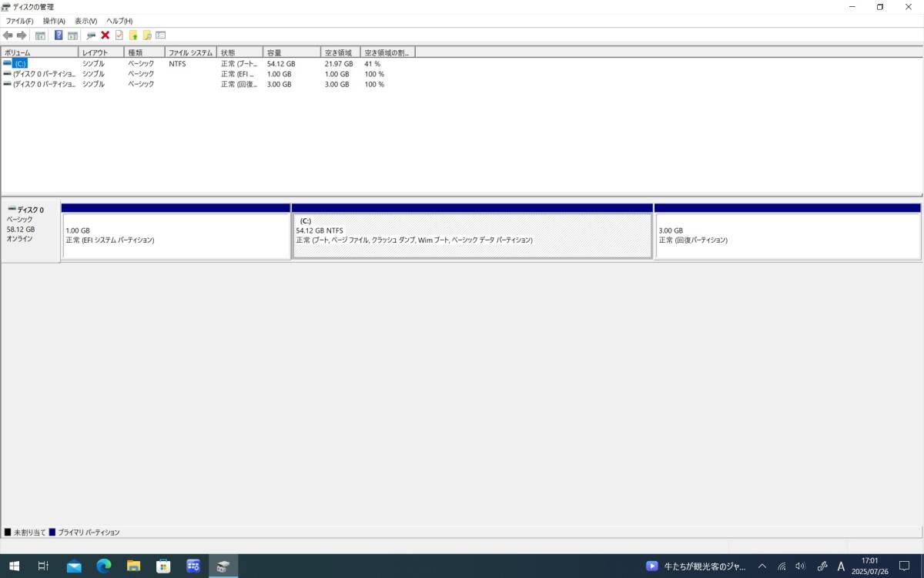Click the 21.97 GB free space cell

(x=339, y=64)
